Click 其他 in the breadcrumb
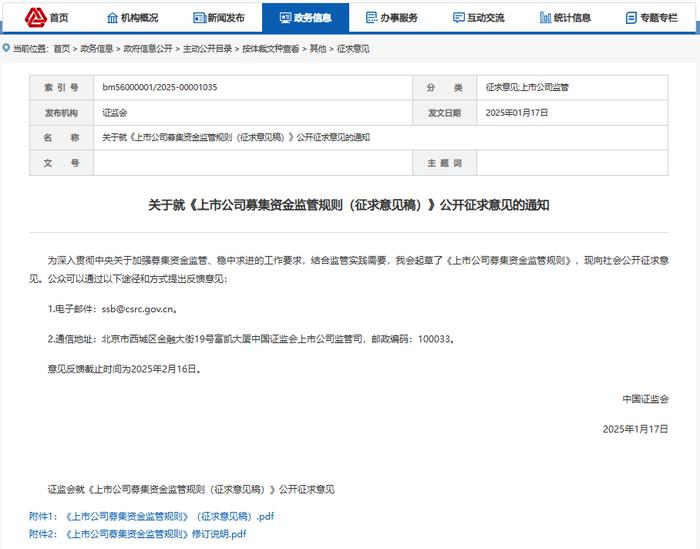This screenshot has width=700, height=549. [x=318, y=49]
